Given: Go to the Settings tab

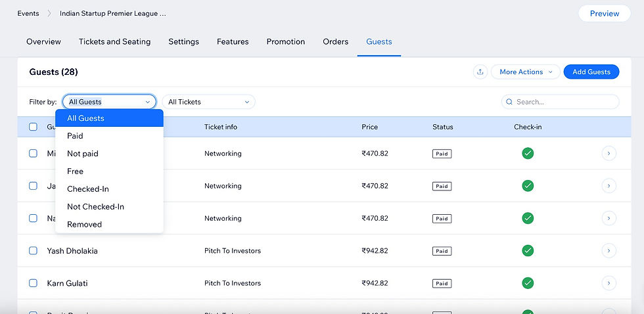Looking at the screenshot, I should pyautogui.click(x=183, y=42).
